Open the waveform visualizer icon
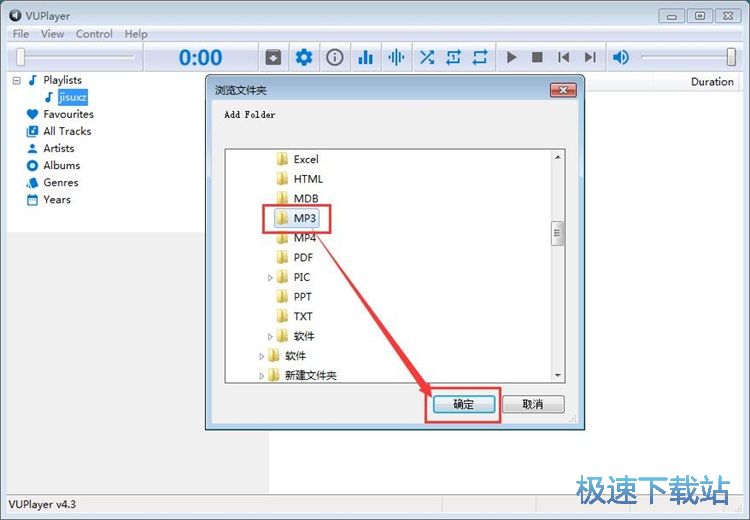The width and height of the screenshot is (750, 520). point(396,57)
